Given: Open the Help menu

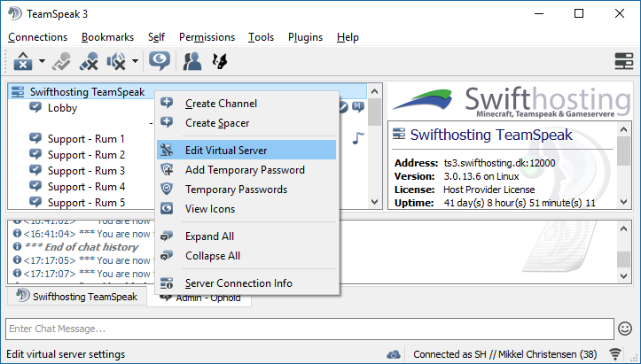Looking at the screenshot, I should pos(348,37).
